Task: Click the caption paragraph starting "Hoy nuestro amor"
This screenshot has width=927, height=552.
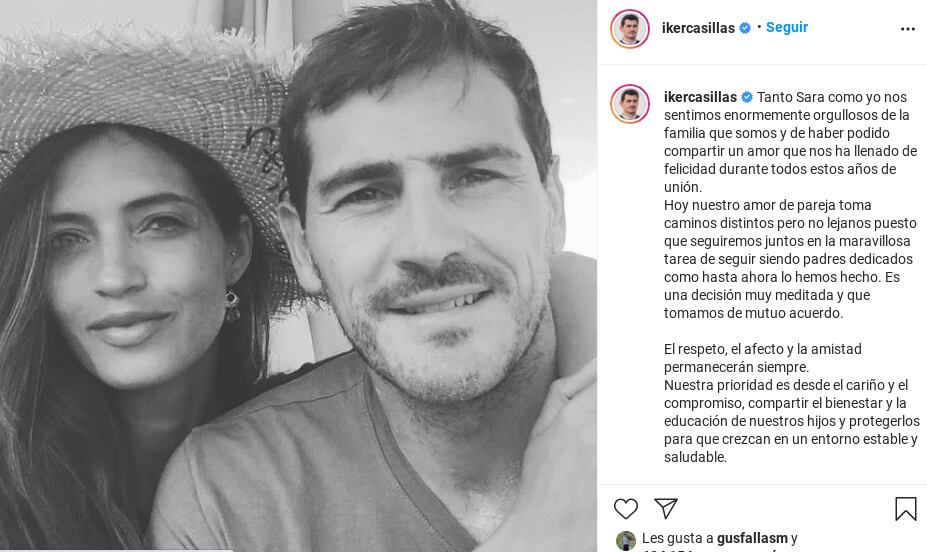Action: pos(790,259)
